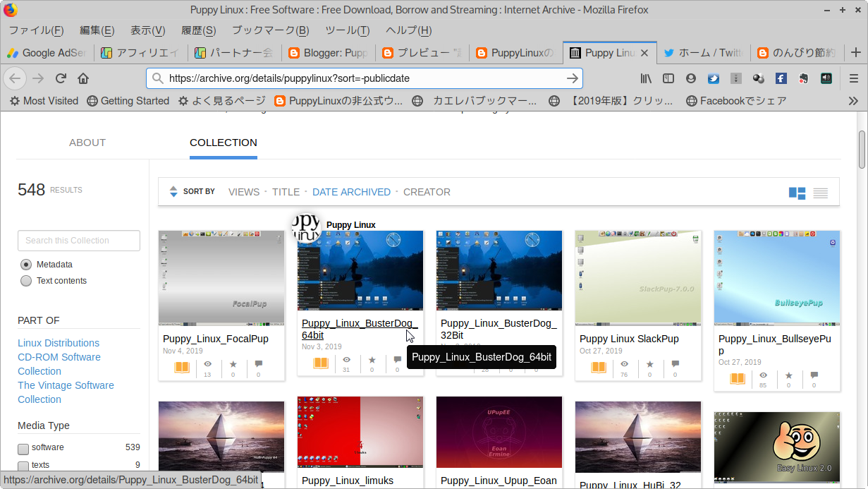Switch to the アフィリエイ browser tab

(x=140, y=53)
